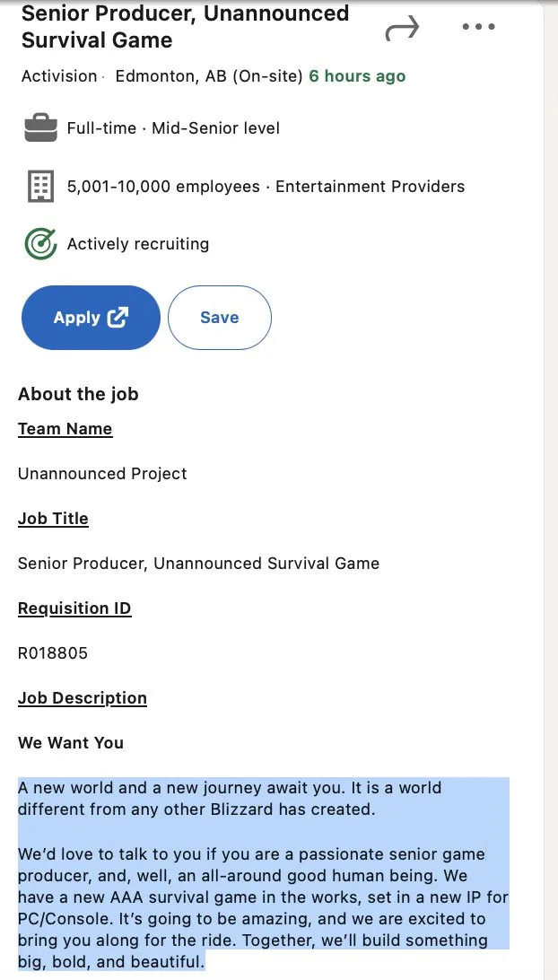Click the share arrow icon
The width and height of the screenshot is (558, 980).
(x=402, y=30)
